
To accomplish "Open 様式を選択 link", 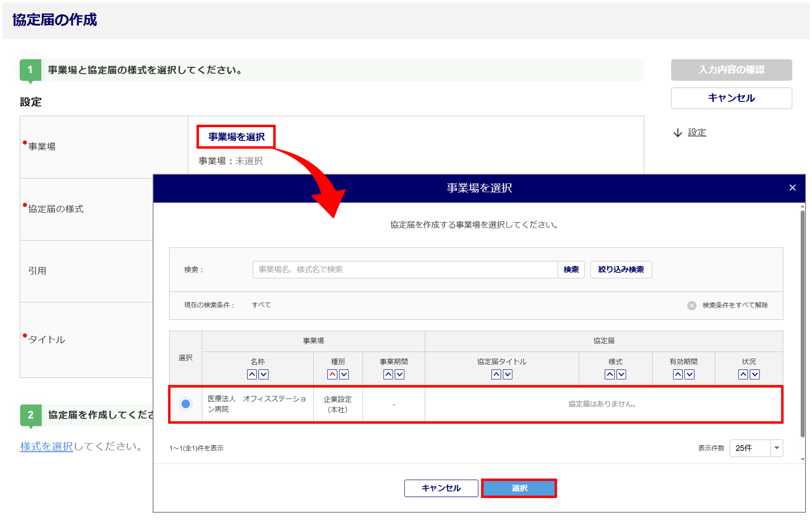I will (46, 446).
